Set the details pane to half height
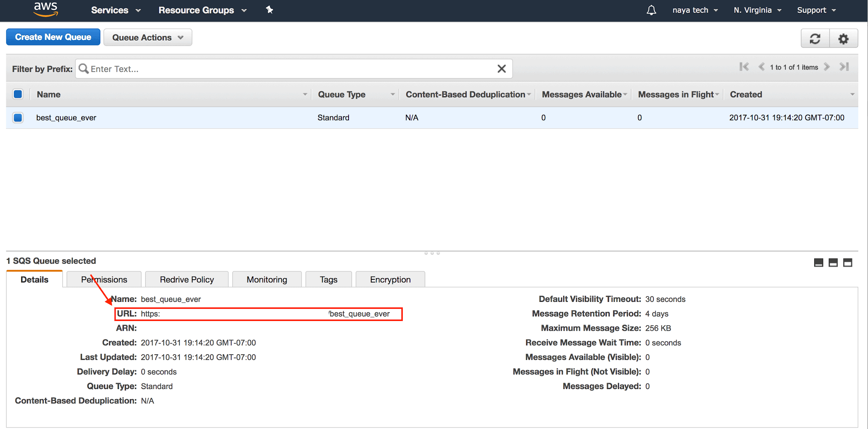This screenshot has height=429, width=868. (833, 263)
